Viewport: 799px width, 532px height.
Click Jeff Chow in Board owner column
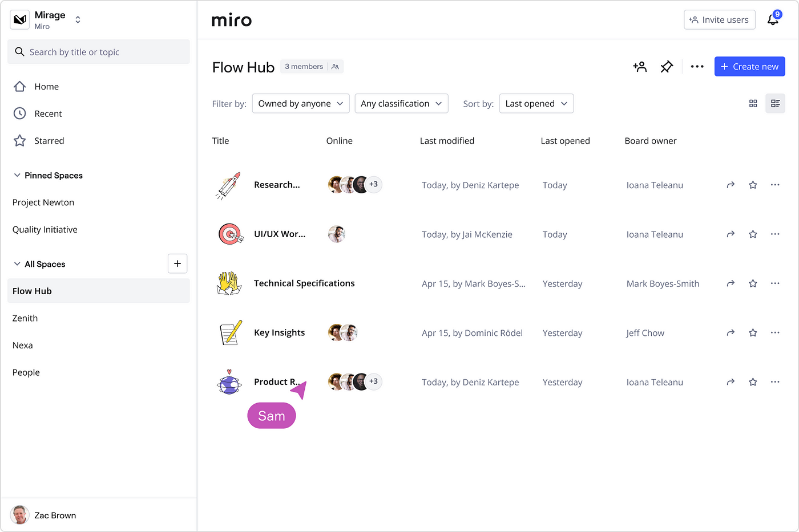point(645,333)
